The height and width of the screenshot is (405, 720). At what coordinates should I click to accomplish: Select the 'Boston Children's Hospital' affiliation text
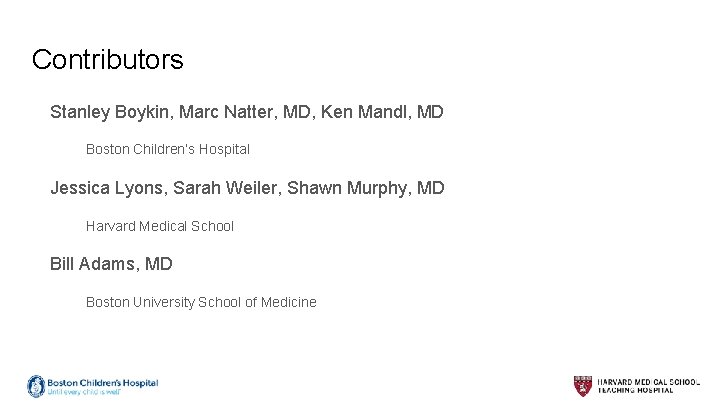click(168, 149)
